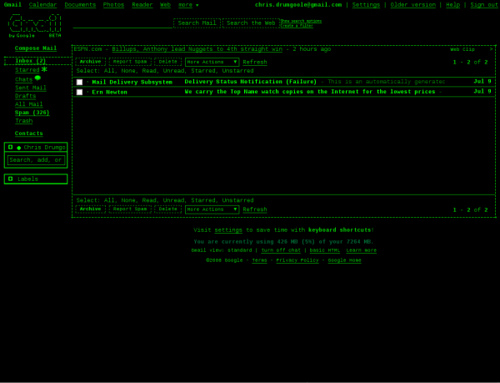Open Web from the top bar
The image size is (500, 383).
coord(165,5)
